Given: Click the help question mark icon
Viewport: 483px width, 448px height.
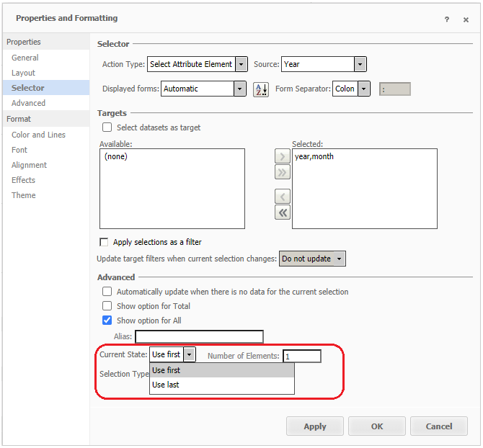Looking at the screenshot, I should click(x=447, y=19).
